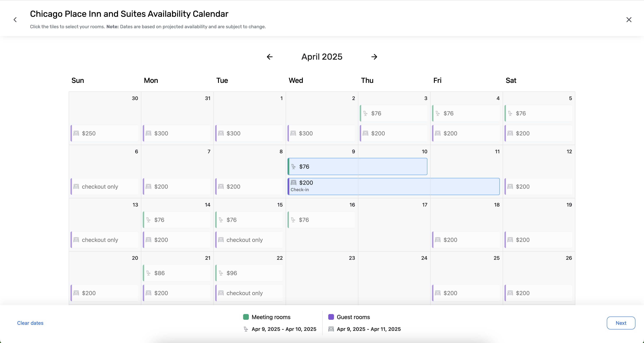Screen dimensions: 644x343
Task: Select $200 guest room on April 12
Action: point(538,187)
